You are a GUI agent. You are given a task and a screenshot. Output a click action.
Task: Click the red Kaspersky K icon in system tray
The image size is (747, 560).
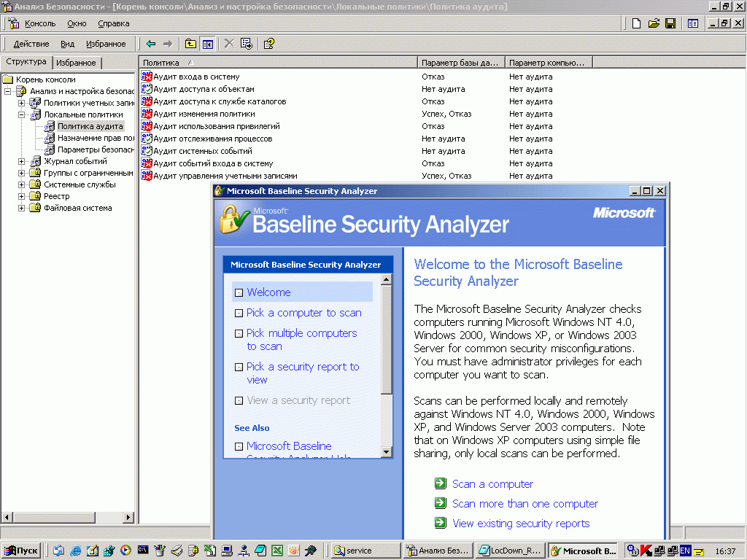click(x=646, y=551)
